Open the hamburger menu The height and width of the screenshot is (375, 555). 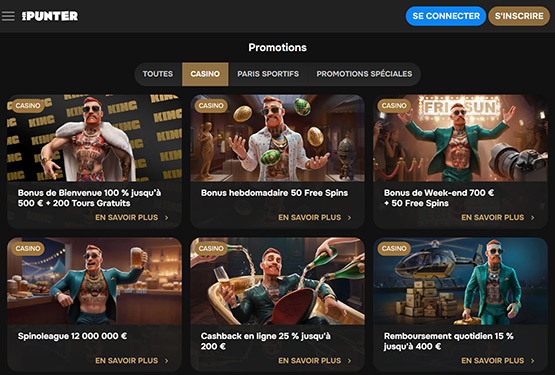tap(8, 16)
